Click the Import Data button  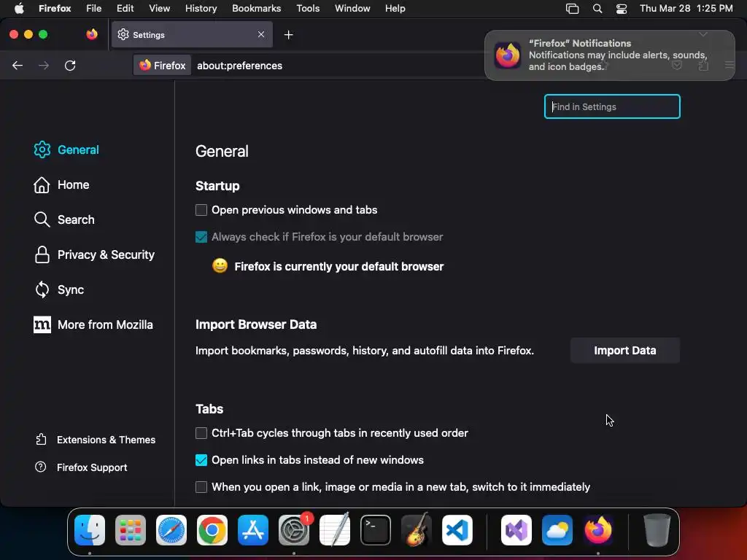[625, 351]
